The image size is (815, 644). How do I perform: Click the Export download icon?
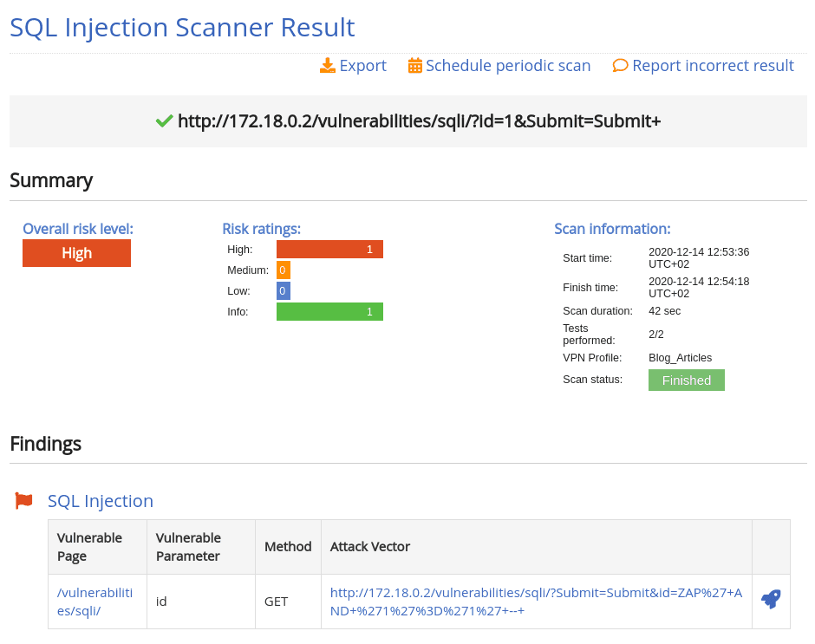tap(329, 65)
